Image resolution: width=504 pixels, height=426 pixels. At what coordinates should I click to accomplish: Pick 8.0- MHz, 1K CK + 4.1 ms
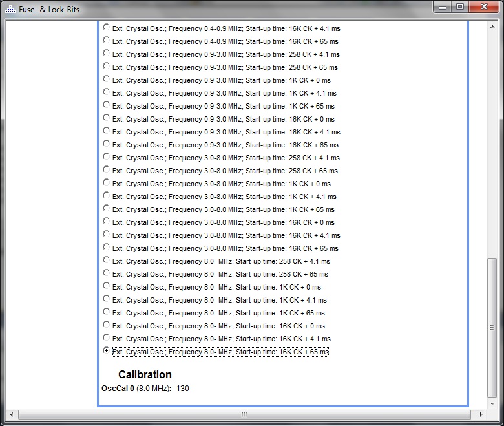point(106,299)
